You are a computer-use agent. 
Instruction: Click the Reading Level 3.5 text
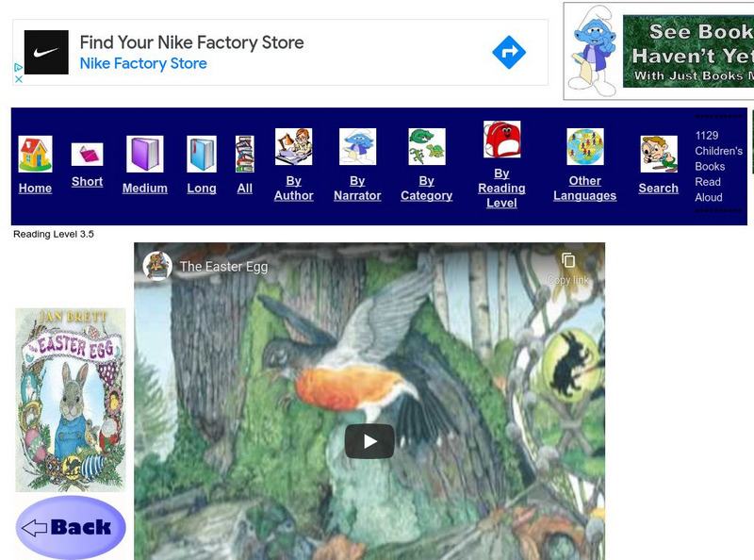[x=54, y=235]
